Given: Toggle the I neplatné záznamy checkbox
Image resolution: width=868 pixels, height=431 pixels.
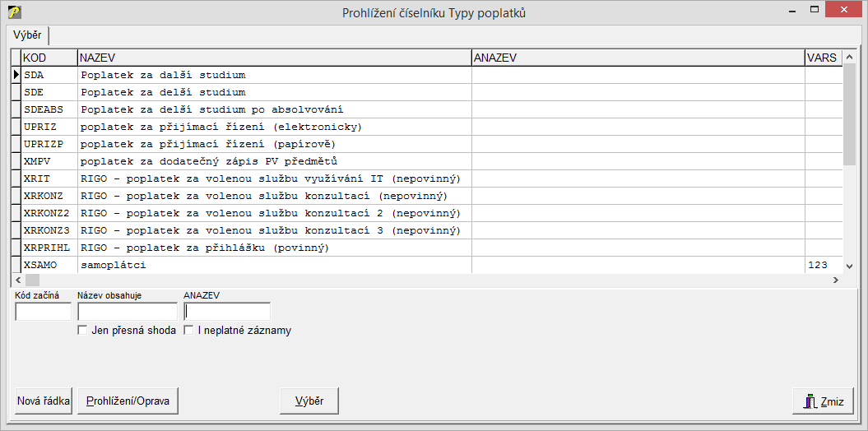Looking at the screenshot, I should pyautogui.click(x=188, y=331).
